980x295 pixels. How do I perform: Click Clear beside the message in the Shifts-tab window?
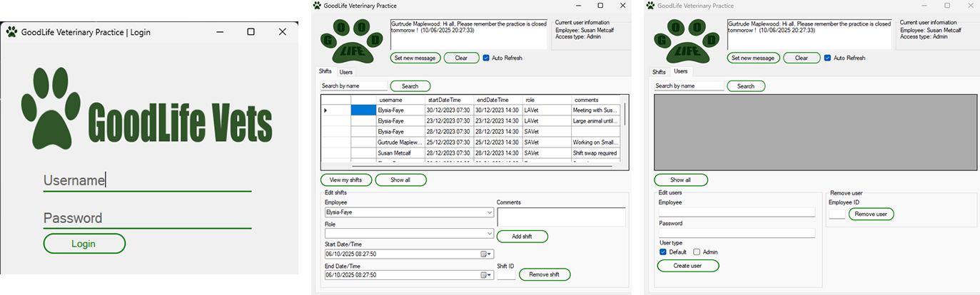point(462,58)
